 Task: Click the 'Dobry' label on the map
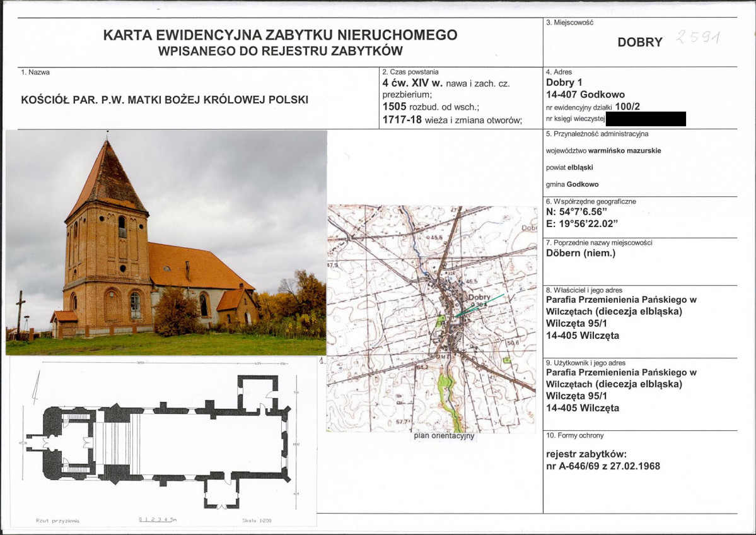(x=479, y=297)
